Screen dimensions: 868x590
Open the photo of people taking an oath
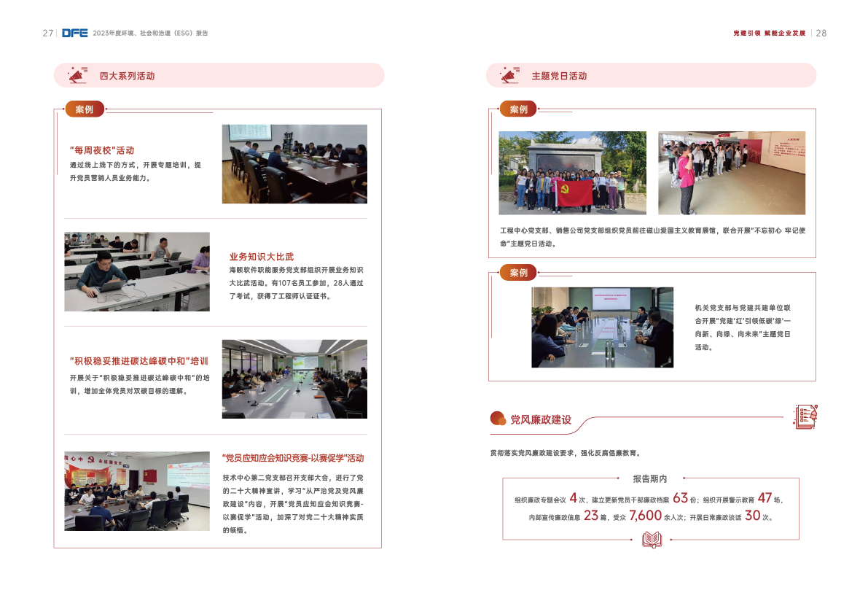click(731, 173)
